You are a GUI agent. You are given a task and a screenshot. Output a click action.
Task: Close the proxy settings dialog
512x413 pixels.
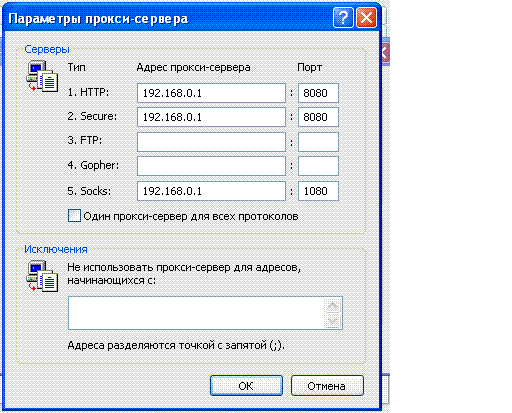(x=367, y=18)
